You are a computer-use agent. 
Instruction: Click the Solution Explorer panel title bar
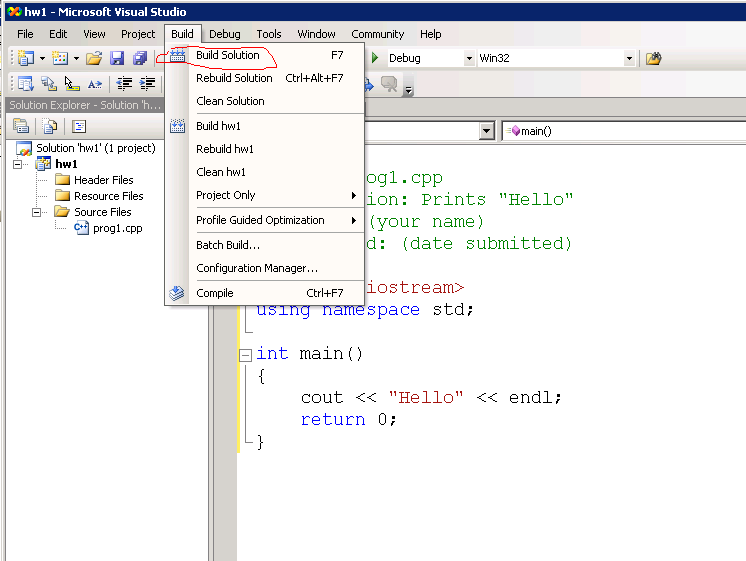pyautogui.click(x=86, y=105)
